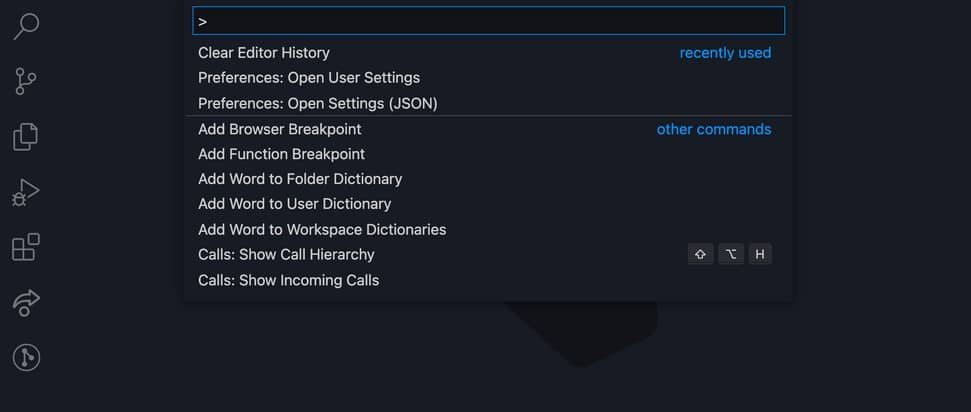Image resolution: width=971 pixels, height=412 pixels.
Task: Run the Clear Editor History command
Action: tap(264, 53)
